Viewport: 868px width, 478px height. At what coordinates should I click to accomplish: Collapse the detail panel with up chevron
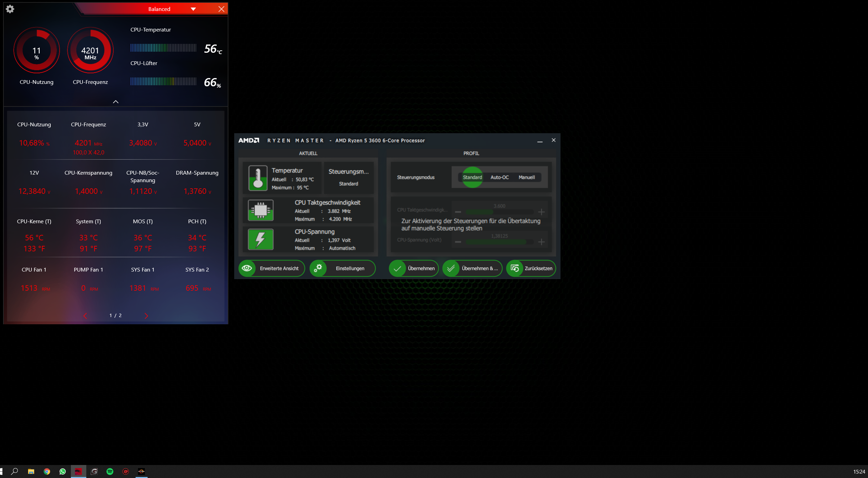116,102
